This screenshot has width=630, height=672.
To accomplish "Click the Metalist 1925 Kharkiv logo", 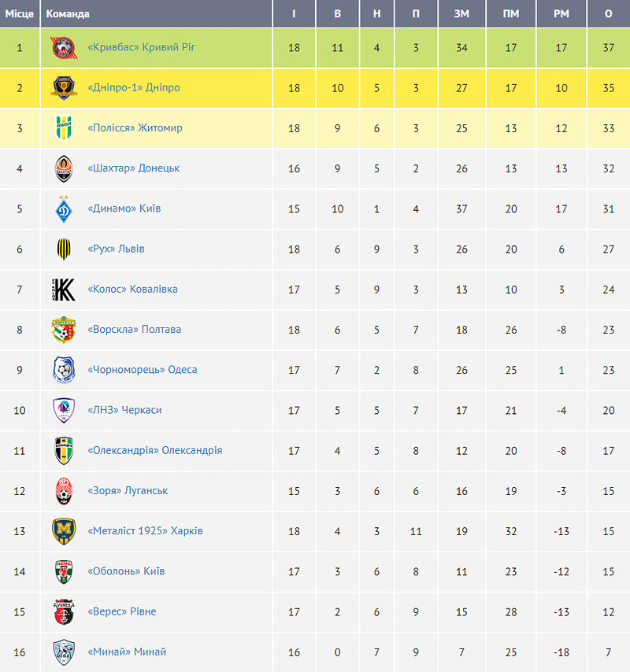I will [x=64, y=531].
